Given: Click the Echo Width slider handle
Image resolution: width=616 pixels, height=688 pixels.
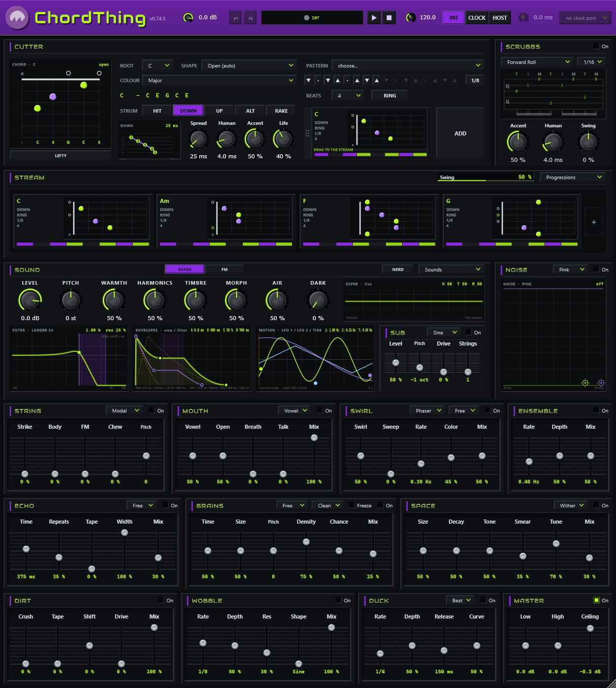Looking at the screenshot, I should [x=124, y=533].
